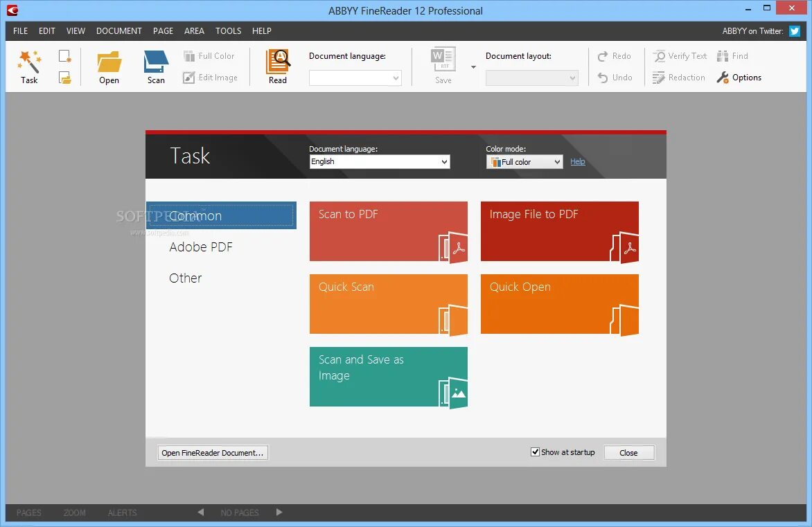
Task: Open the TOOLS menu
Action: (x=229, y=31)
